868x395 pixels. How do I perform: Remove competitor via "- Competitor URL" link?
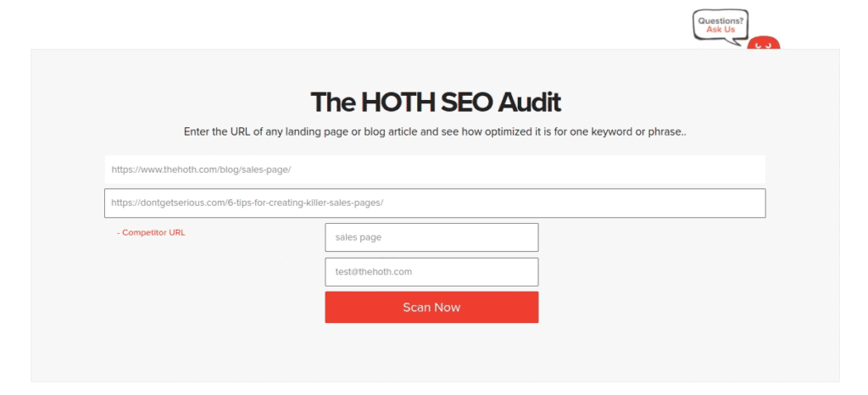point(151,232)
